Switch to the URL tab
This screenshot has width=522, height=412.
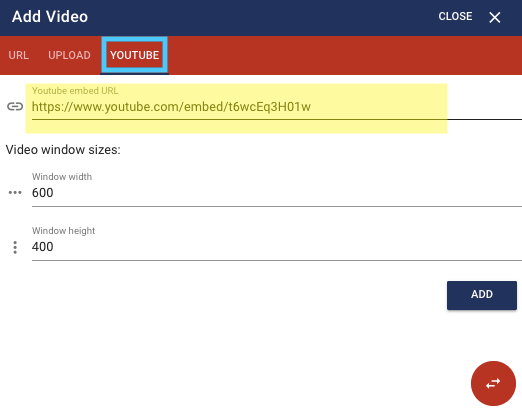(x=19, y=55)
